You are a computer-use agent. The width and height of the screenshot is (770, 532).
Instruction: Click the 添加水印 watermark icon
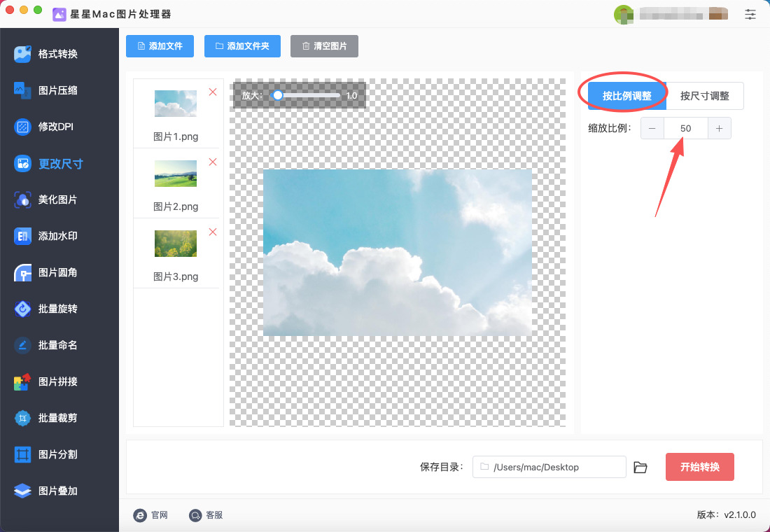coord(22,236)
